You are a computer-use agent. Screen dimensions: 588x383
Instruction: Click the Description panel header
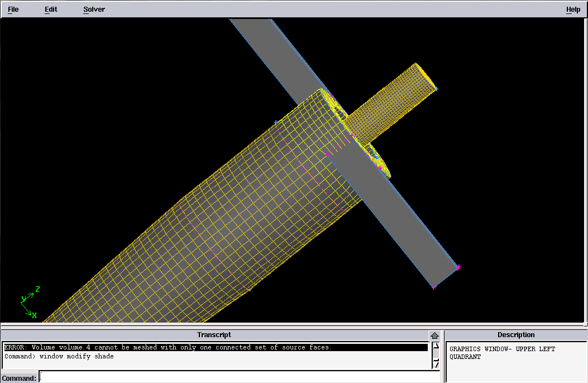(x=516, y=335)
